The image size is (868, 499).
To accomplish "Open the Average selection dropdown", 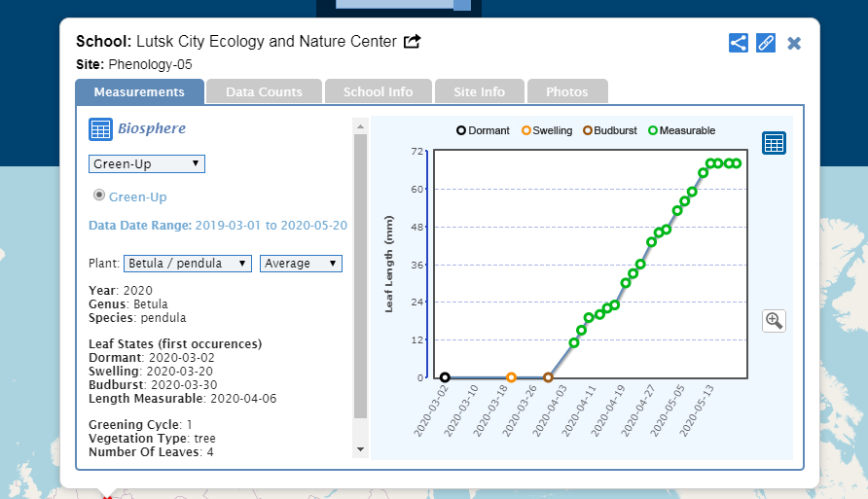I will [x=301, y=264].
